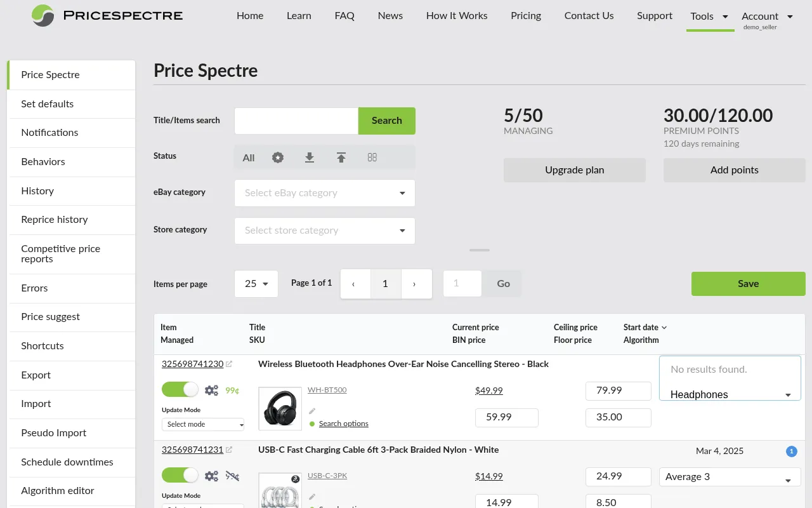Click inside the Title/Items search field

tap(296, 121)
